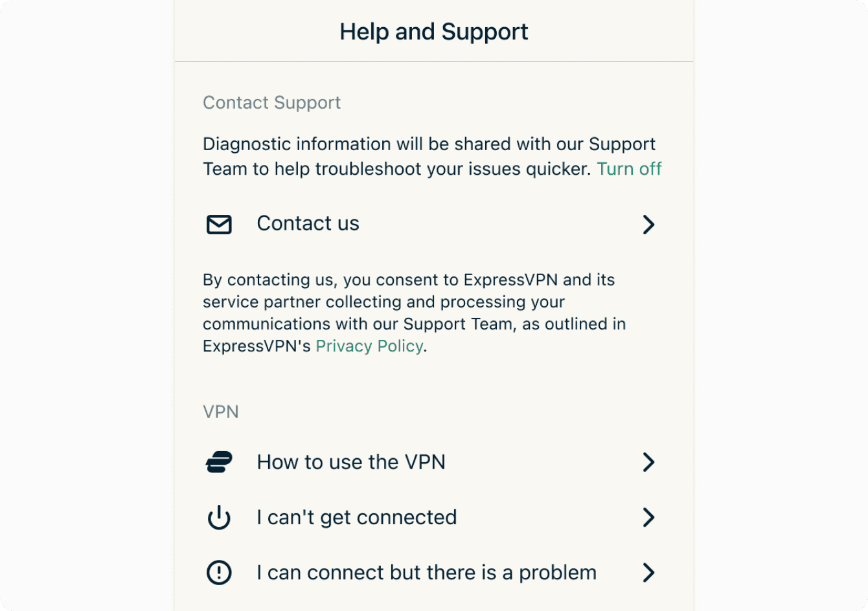Select I can't get connected text
The height and width of the screenshot is (611, 868).
pos(357,517)
